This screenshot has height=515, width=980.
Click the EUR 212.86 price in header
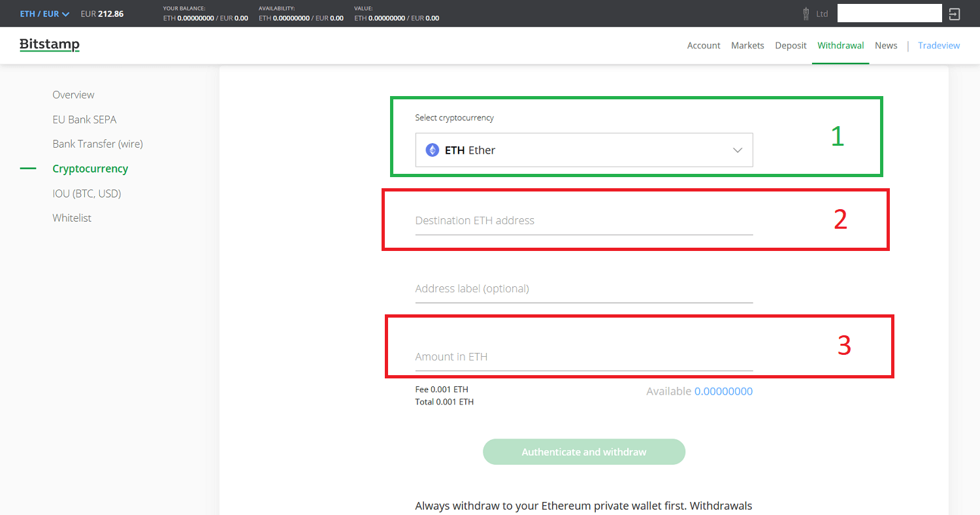(102, 14)
